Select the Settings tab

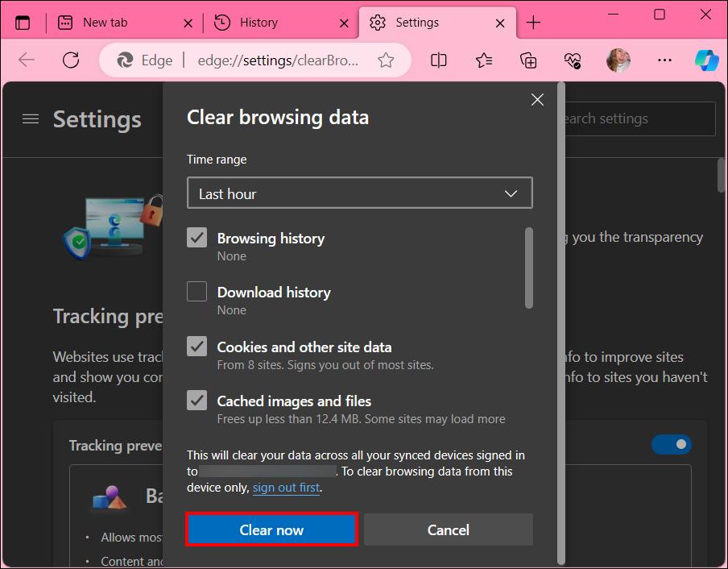coord(437,23)
